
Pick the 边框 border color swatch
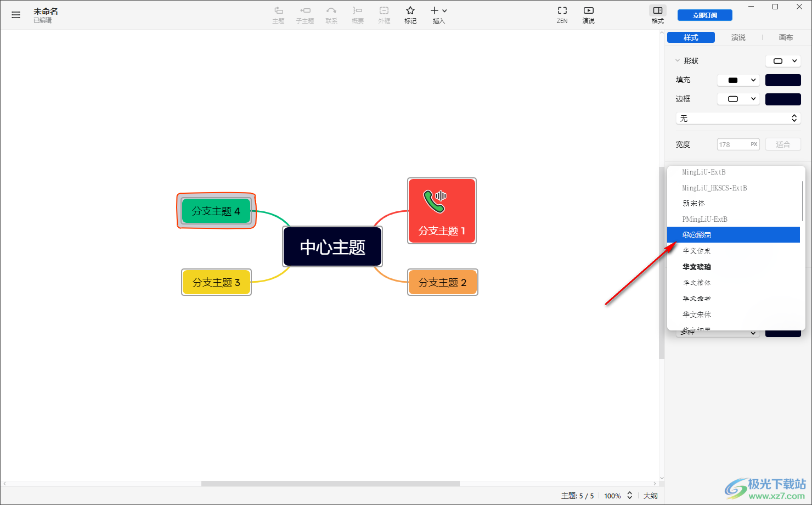783,99
